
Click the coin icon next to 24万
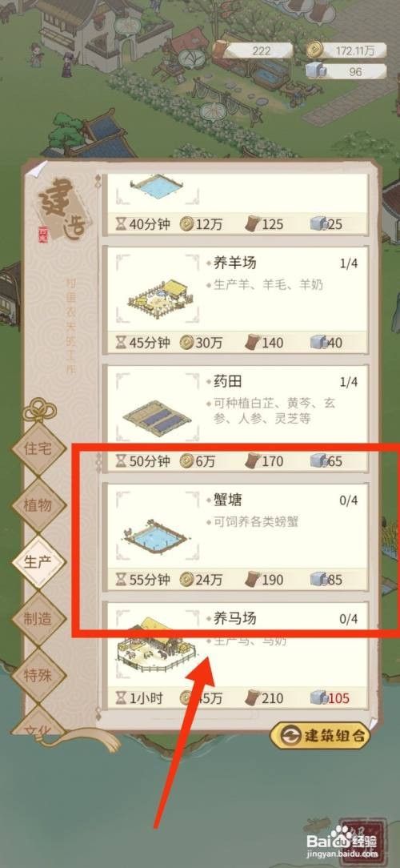187,580
